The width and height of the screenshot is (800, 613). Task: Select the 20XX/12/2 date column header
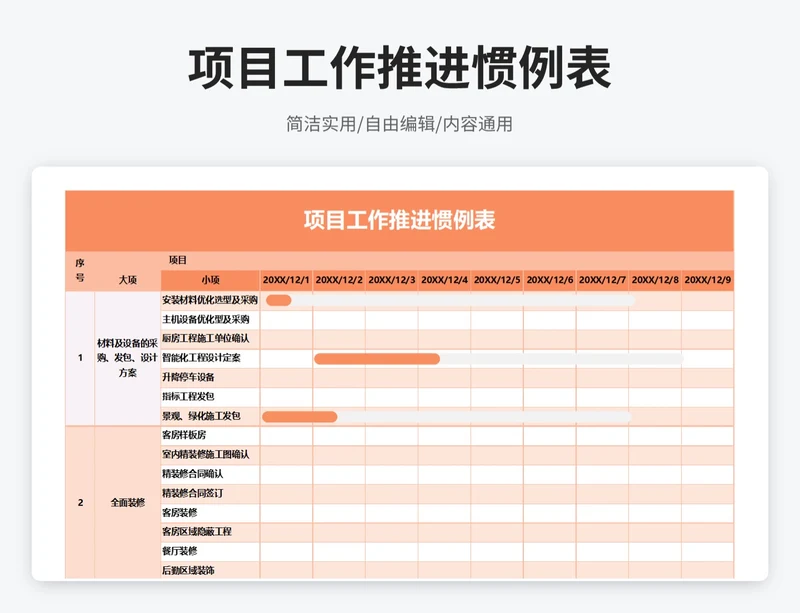click(339, 280)
